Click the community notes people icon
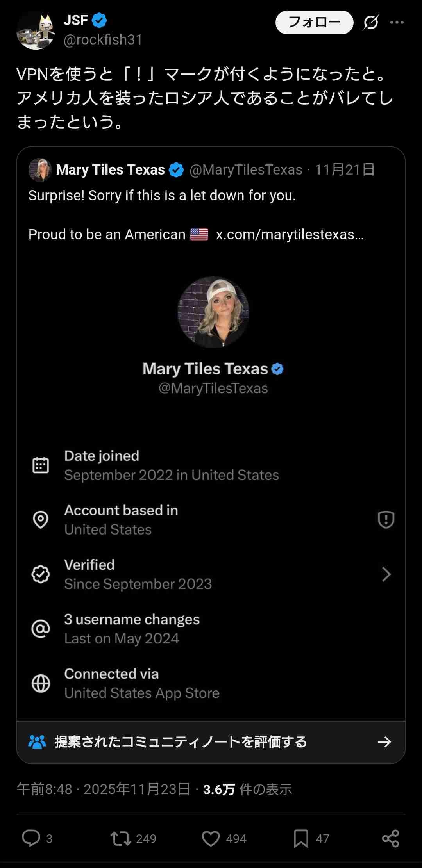The width and height of the screenshot is (422, 868). click(x=38, y=742)
